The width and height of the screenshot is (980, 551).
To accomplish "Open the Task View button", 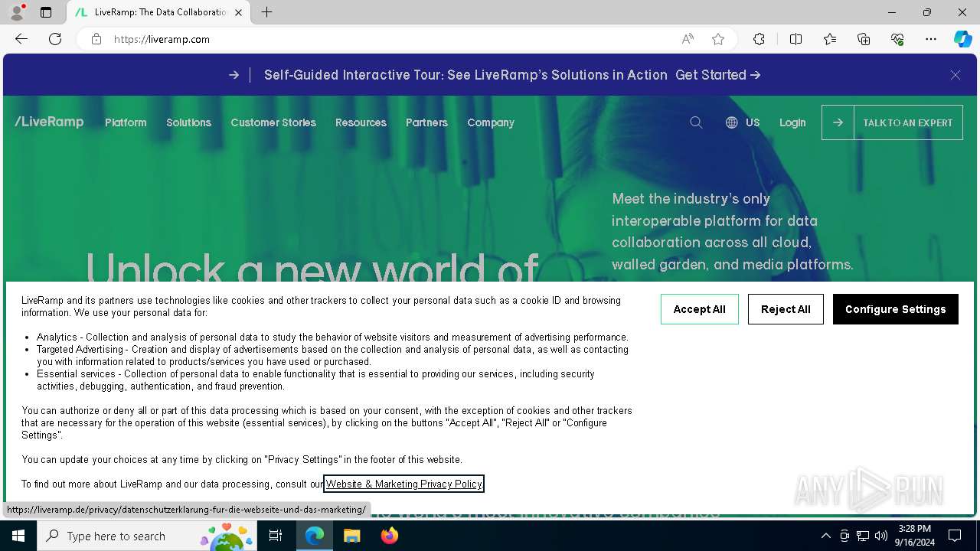I will [276, 536].
